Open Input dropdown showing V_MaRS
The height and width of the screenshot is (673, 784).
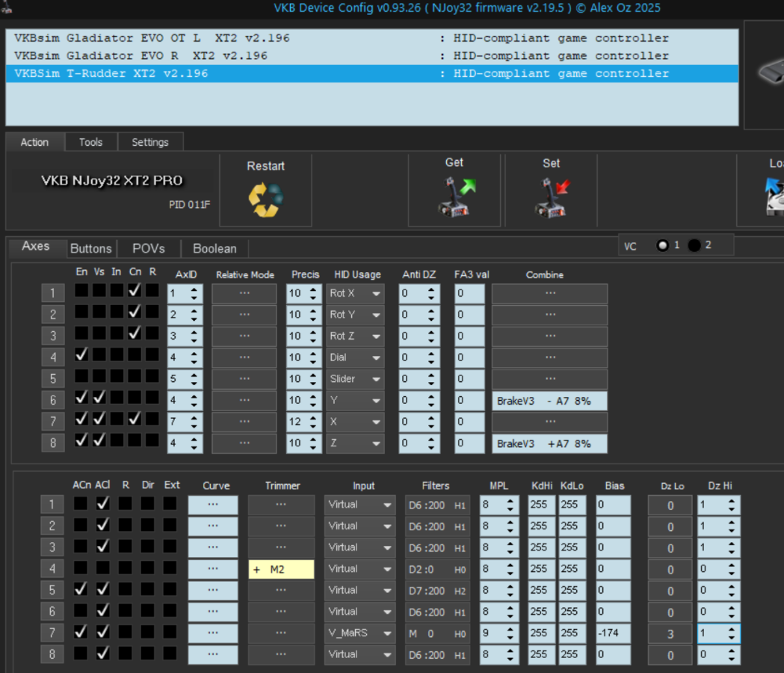359,633
